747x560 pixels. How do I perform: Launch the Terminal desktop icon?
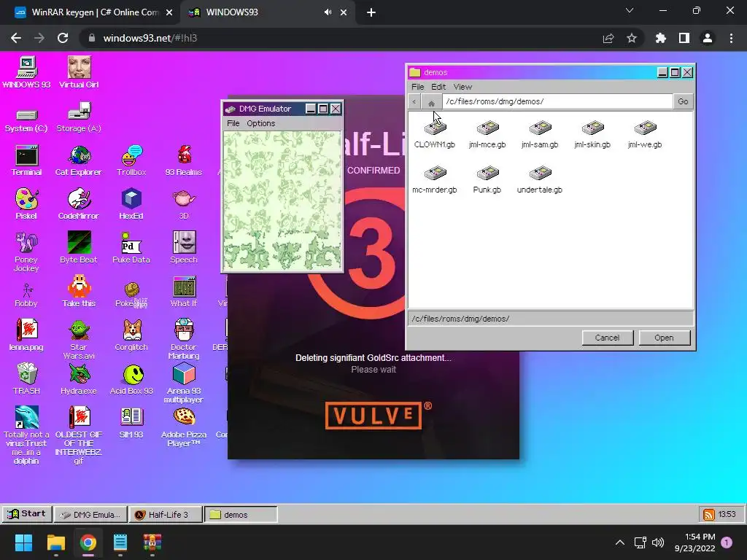[26, 160]
